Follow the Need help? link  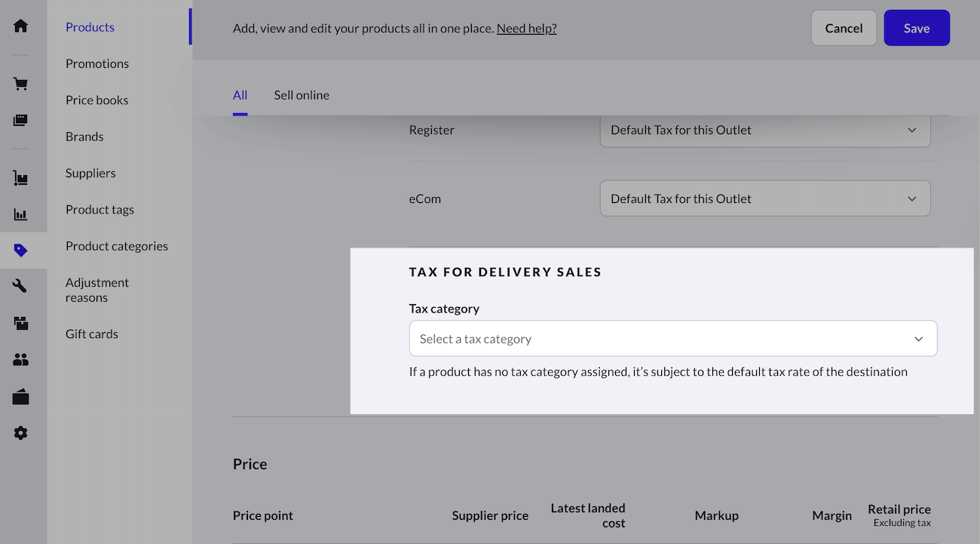click(x=527, y=29)
